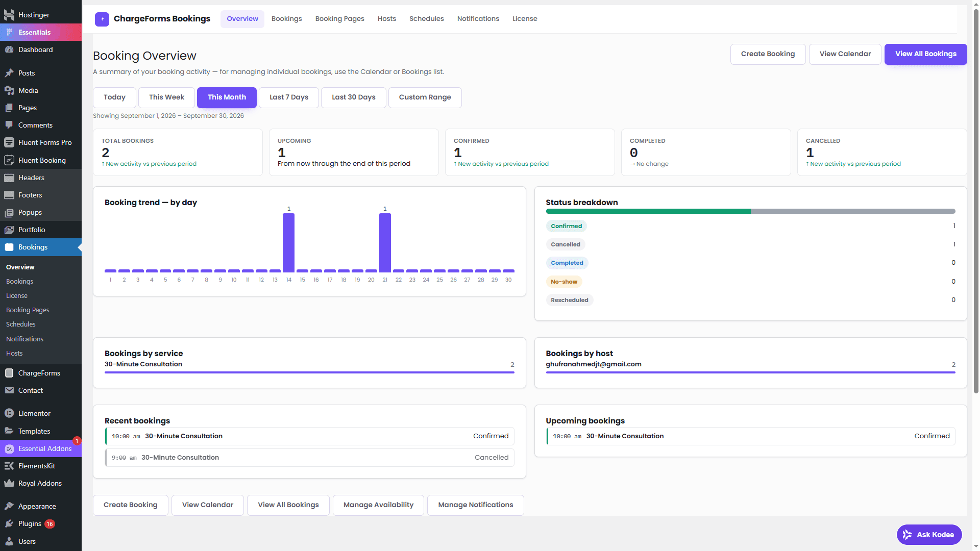Viewport: 980px width, 551px height.
Task: Go to the Schedules top tab
Action: click(427, 19)
